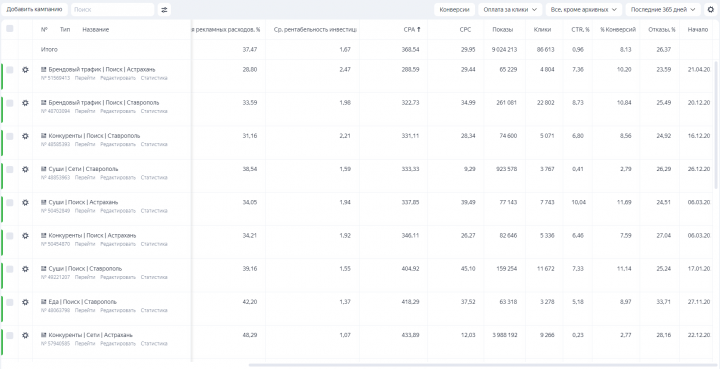Viewport: 720px width, 369px height.
Task: Check Брендовый трафик | Поиск | Астрахань row
Action: pos(10,70)
